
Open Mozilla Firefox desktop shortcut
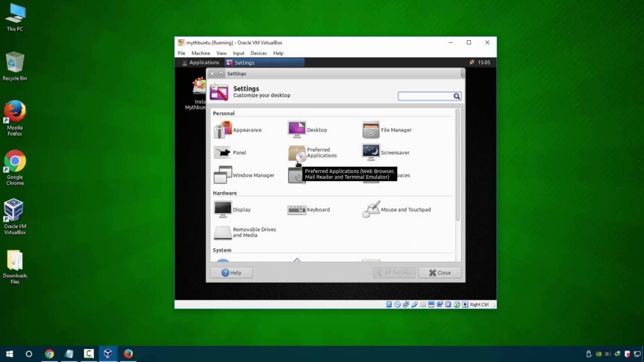(x=15, y=119)
